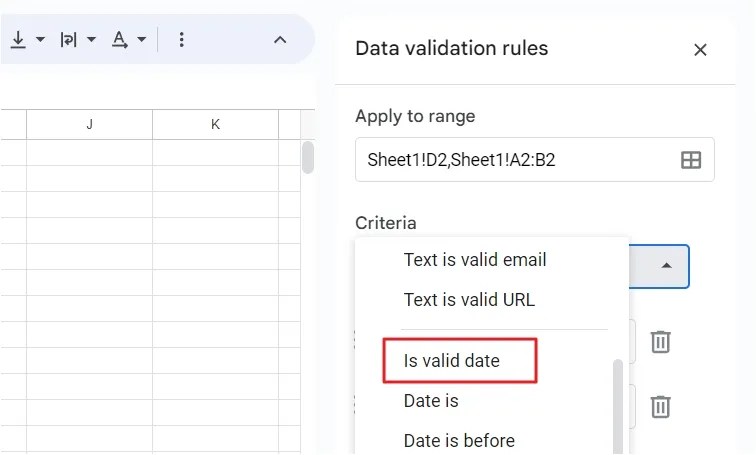The height and width of the screenshot is (455, 756).
Task: Choose the Is valid date criteria
Action: point(451,361)
